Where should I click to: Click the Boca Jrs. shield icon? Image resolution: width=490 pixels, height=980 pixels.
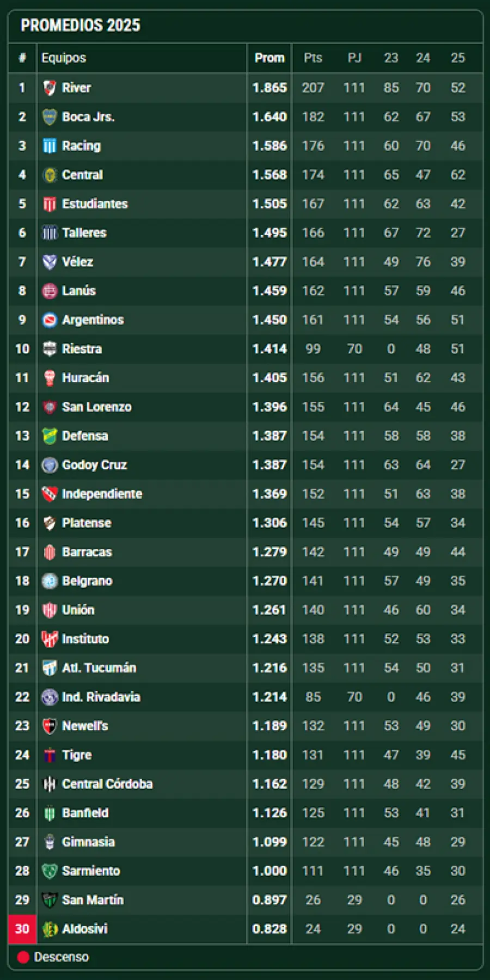coord(50,117)
